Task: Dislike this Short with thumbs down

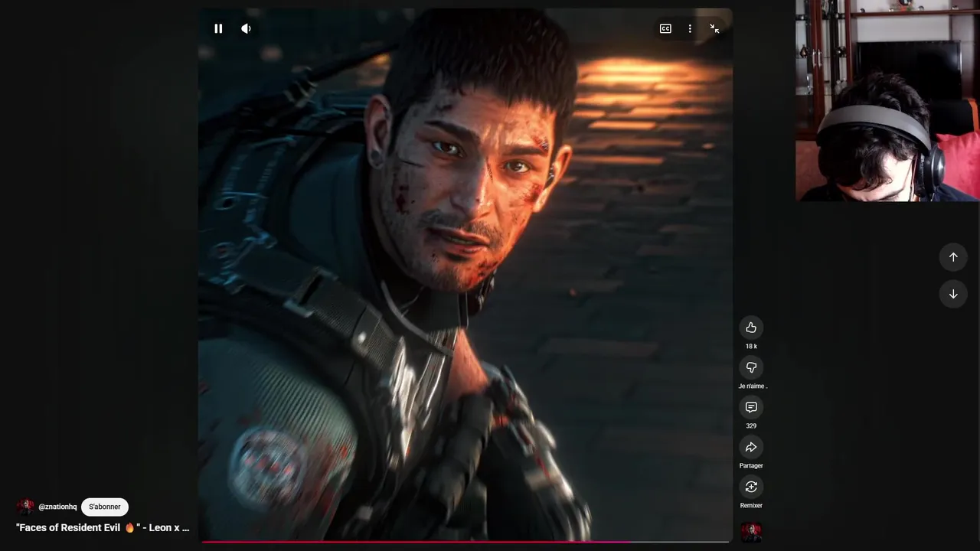Action: 751,367
